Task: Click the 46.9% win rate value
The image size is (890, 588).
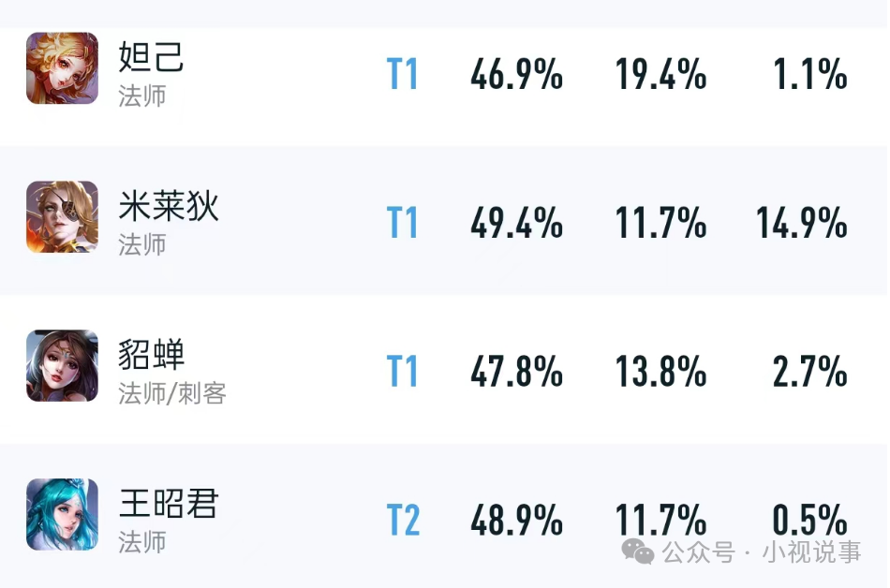Action: 516,74
